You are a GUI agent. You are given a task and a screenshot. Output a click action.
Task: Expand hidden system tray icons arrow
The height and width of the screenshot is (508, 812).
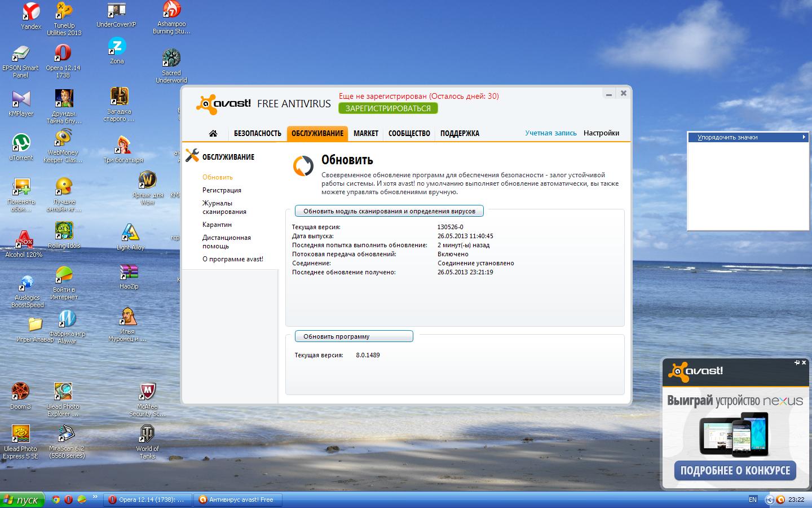click(769, 500)
